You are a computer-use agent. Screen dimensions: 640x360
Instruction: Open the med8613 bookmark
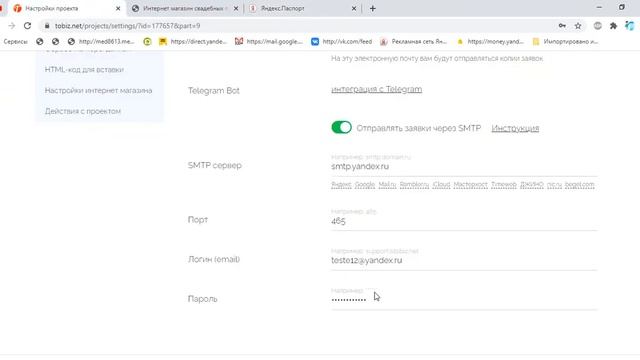[x=101, y=41]
